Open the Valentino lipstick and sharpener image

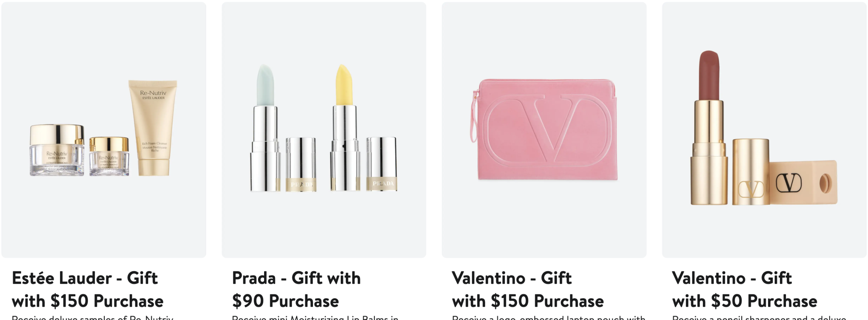[x=764, y=130]
